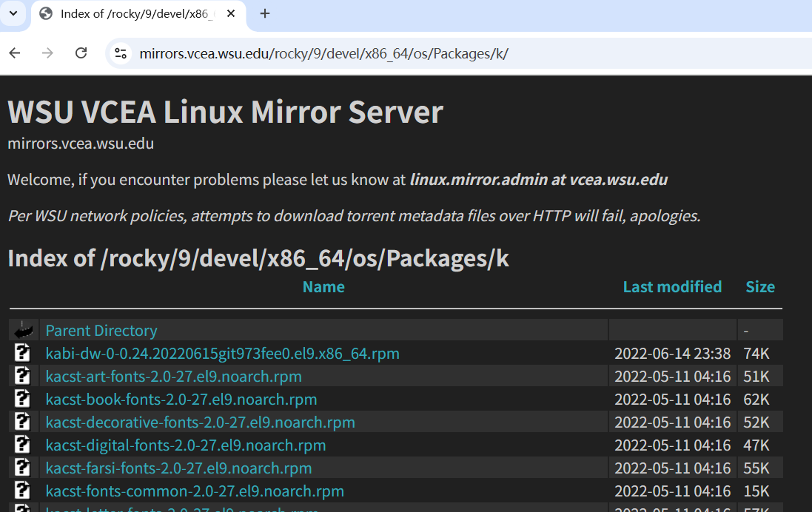Download kacst-fonts-common-2.0-27.el9.noarch.rpm
Viewport: 812px width, 512px height.
pos(195,491)
